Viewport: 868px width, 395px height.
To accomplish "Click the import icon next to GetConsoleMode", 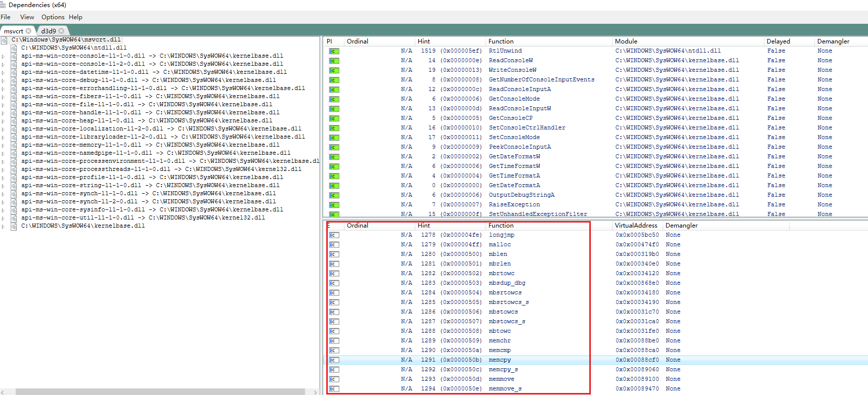I will (x=334, y=99).
